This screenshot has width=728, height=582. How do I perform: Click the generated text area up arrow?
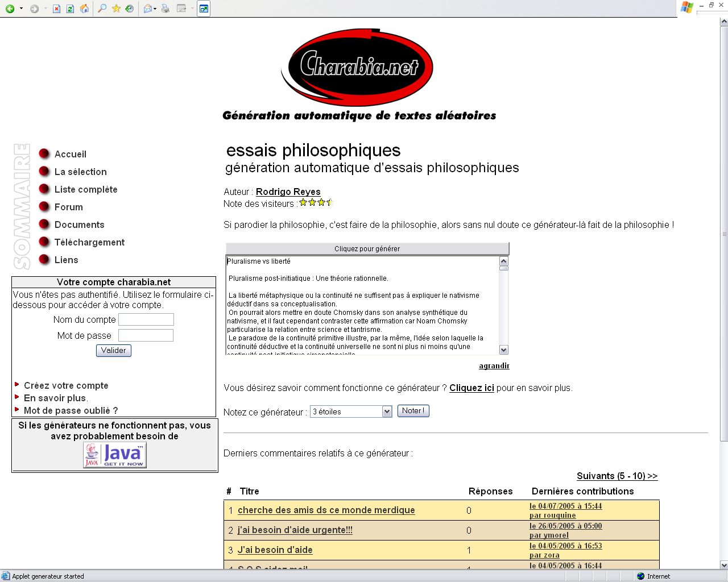click(504, 261)
